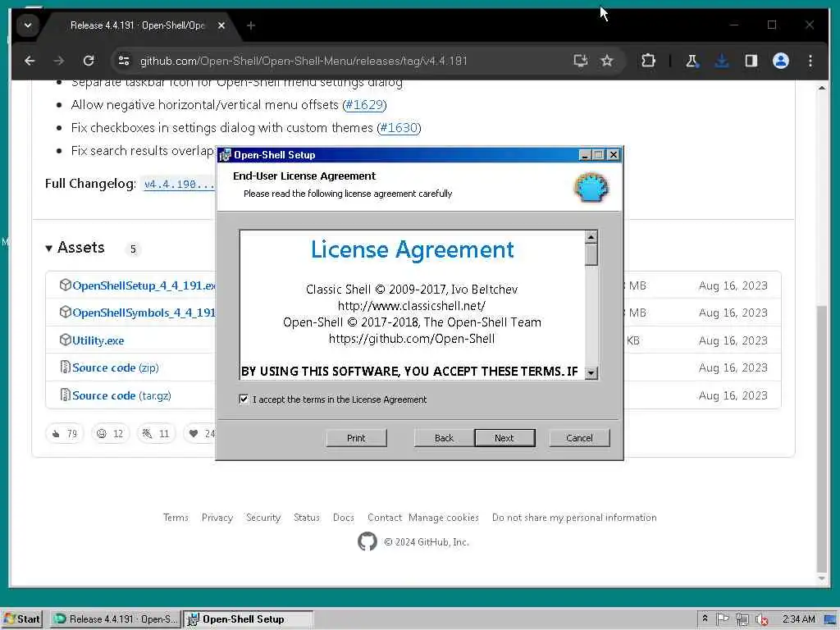This screenshot has height=630, width=840.
Task: Bookmark this page with the star icon
Action: click(x=606, y=61)
